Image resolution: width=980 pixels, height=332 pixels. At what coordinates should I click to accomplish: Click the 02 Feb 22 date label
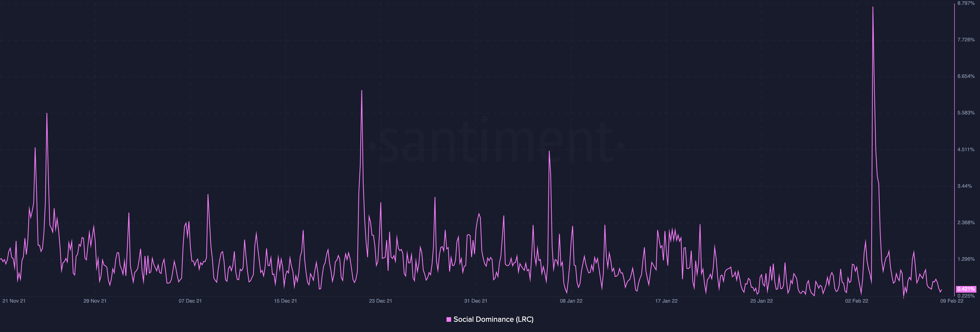tap(857, 301)
